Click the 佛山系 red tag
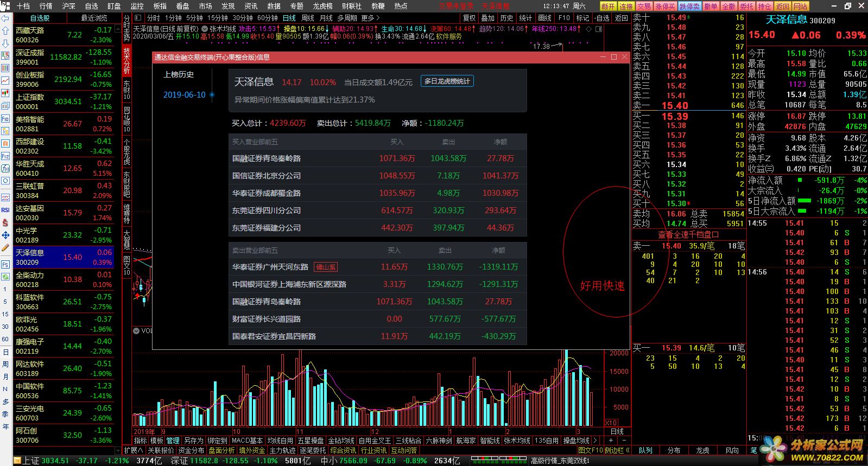 click(x=326, y=267)
